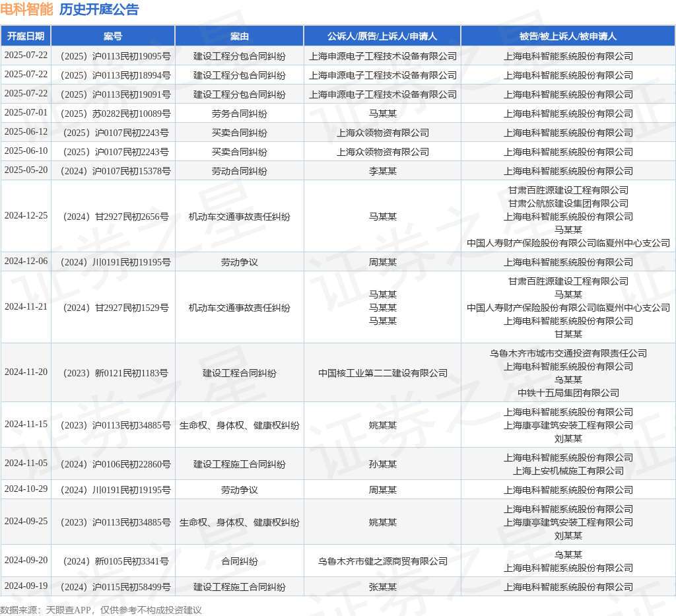This screenshot has height=616, width=676.
Task: Select plaintiff 中国核工业第二二建设有限公司
Action: (x=382, y=373)
